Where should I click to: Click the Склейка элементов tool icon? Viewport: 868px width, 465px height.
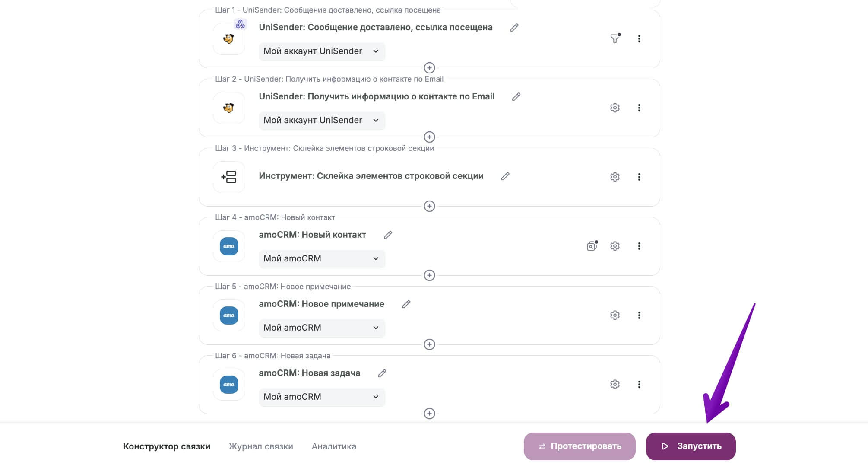click(229, 177)
